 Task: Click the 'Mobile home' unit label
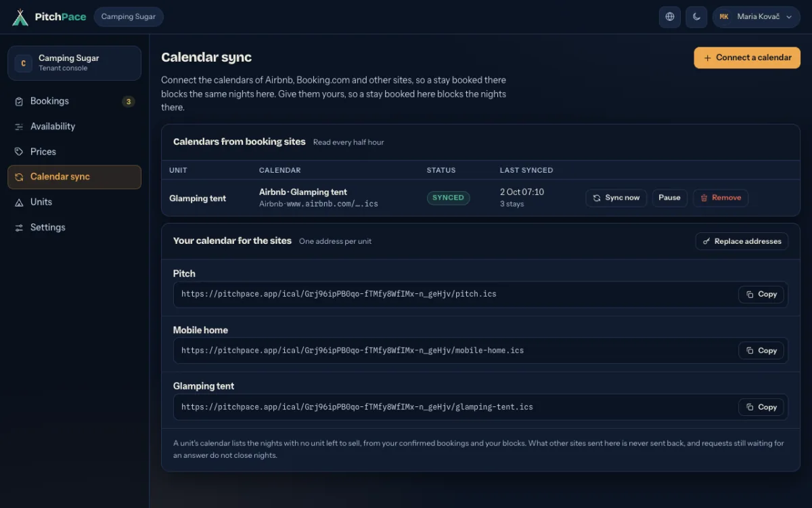point(200,330)
